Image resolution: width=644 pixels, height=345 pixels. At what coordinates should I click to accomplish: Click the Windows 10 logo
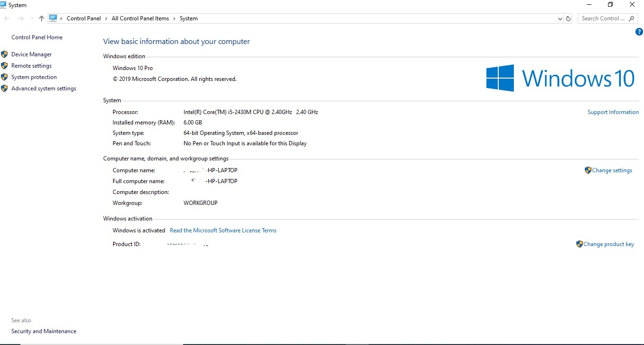560,78
